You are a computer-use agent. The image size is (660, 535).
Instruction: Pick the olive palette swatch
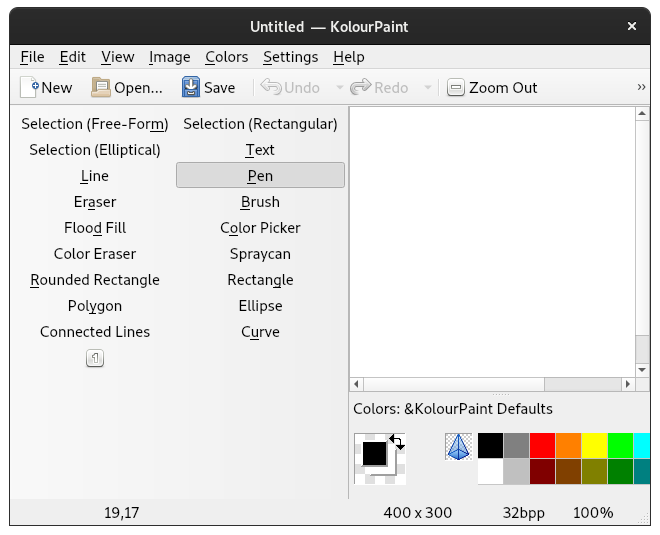pos(595,471)
